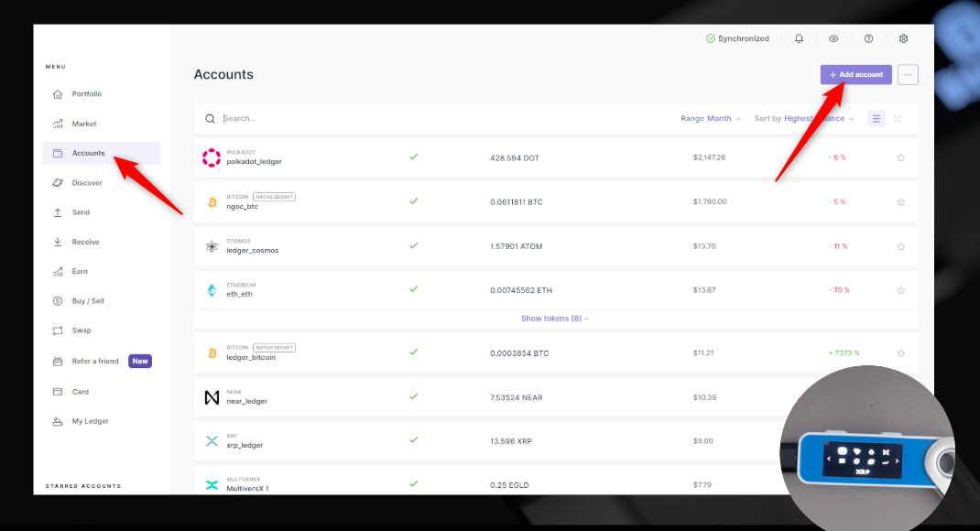Go to the Discover section
980x531 pixels.
coord(87,183)
